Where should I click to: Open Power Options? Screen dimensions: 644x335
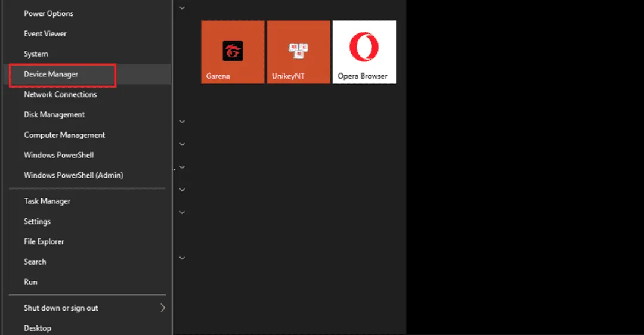tap(48, 14)
